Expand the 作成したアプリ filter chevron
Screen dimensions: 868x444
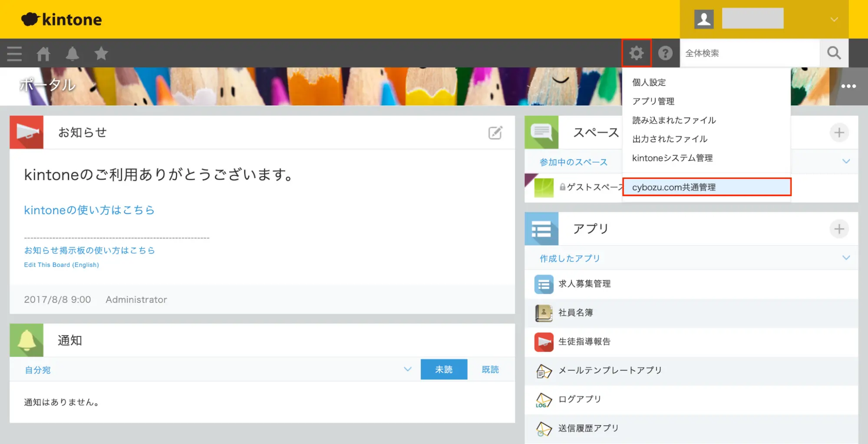846,258
